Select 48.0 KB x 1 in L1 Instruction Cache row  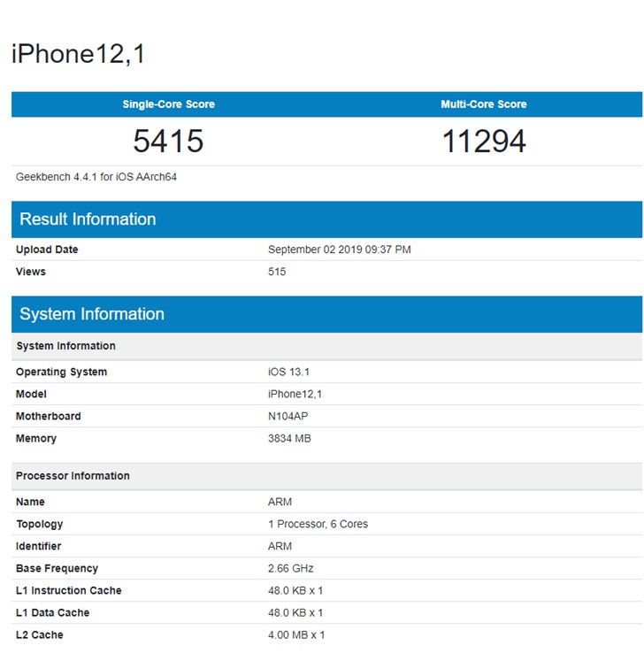tap(295, 590)
